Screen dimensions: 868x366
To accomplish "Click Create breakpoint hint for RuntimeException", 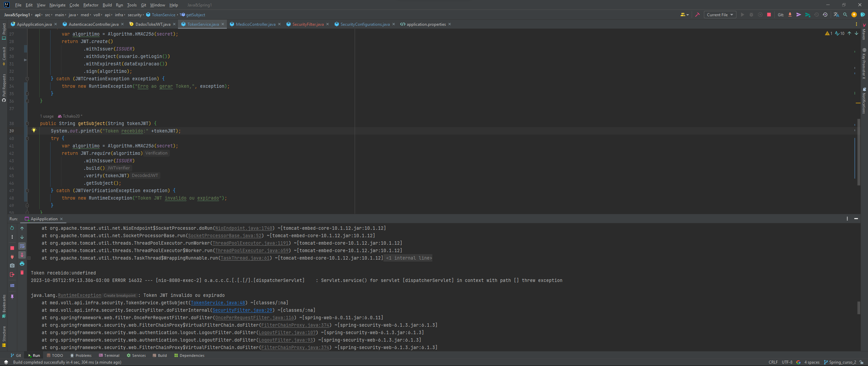I will click(119, 295).
